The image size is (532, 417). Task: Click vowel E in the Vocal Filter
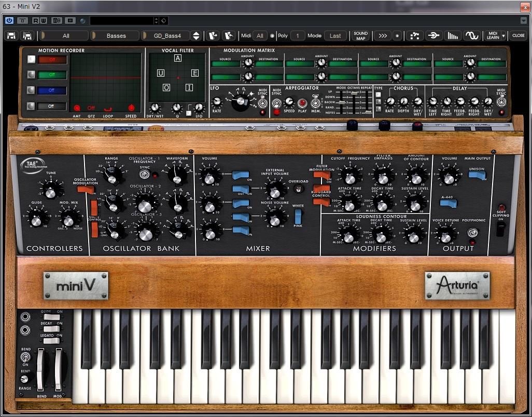pyautogui.click(x=194, y=73)
